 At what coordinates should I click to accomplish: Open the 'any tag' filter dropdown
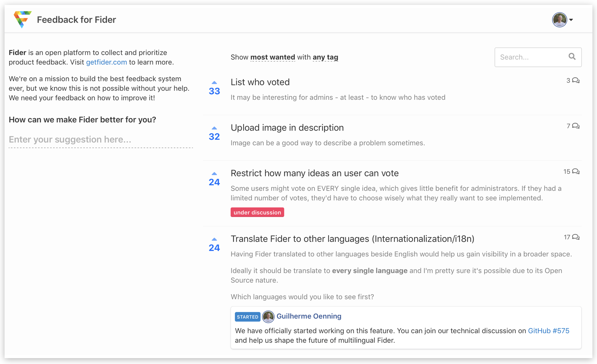point(325,57)
